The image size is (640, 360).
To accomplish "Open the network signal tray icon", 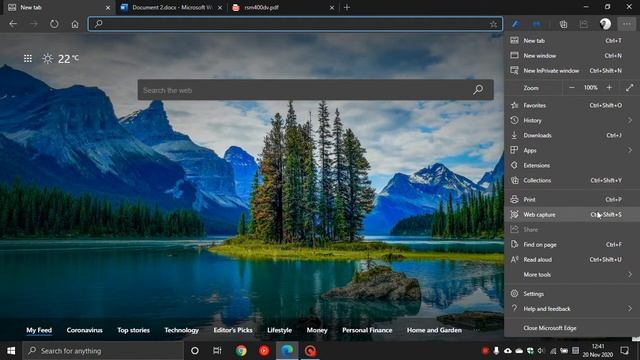I will (553, 351).
